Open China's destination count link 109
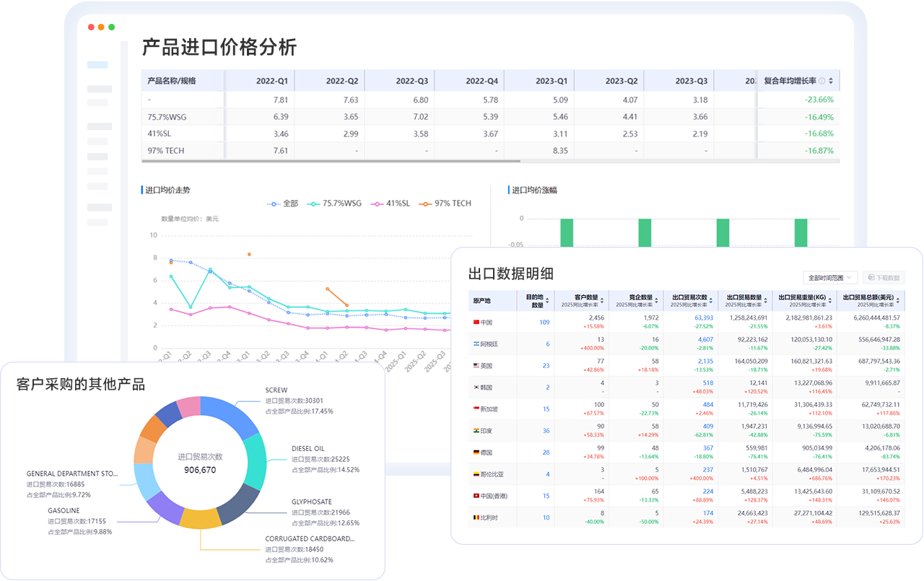The width and height of the screenshot is (924, 581). [x=544, y=323]
